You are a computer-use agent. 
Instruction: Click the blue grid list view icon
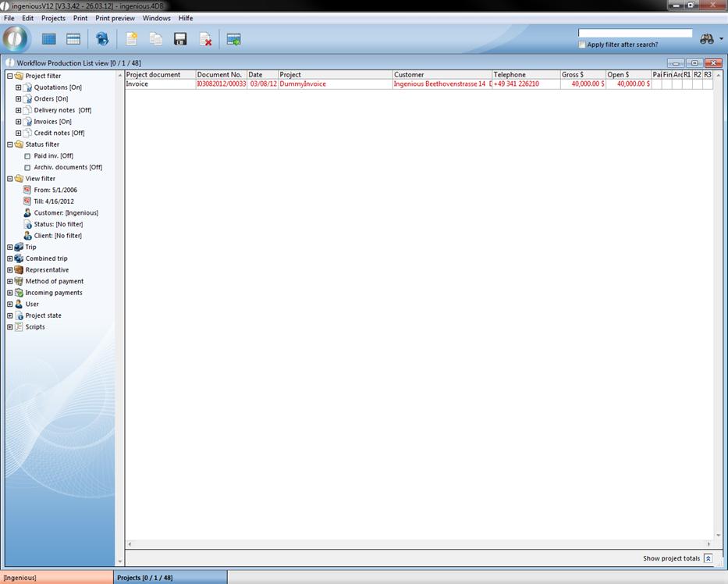(49, 39)
